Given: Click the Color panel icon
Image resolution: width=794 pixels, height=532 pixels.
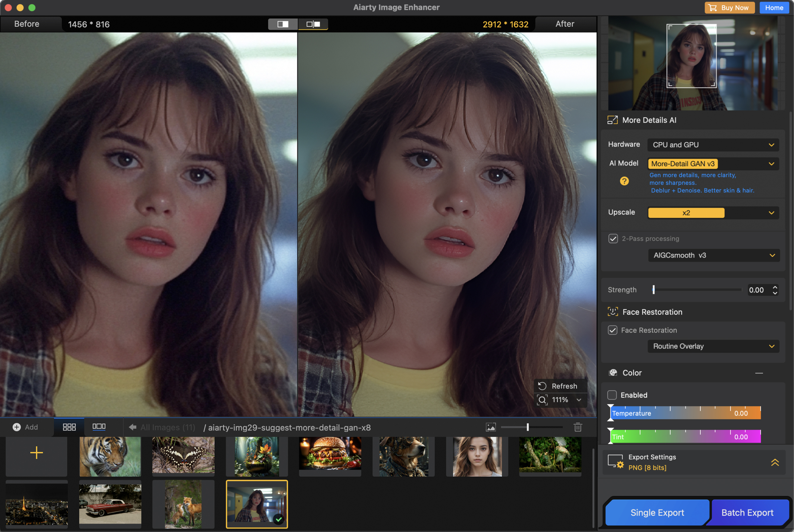Looking at the screenshot, I should coord(613,372).
